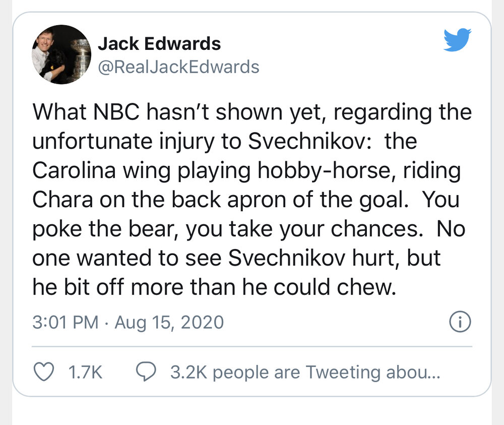The width and height of the screenshot is (504, 425).
Task: Click the 1.7K likes count
Action: point(85,372)
